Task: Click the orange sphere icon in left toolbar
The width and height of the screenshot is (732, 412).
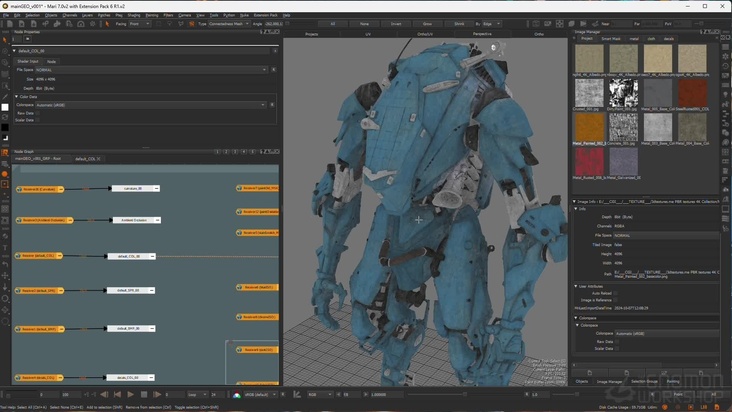Action: tap(5, 174)
